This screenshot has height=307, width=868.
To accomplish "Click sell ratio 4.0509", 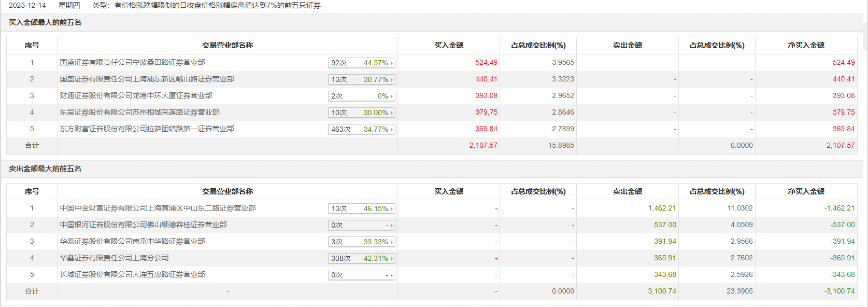I will click(x=742, y=225).
